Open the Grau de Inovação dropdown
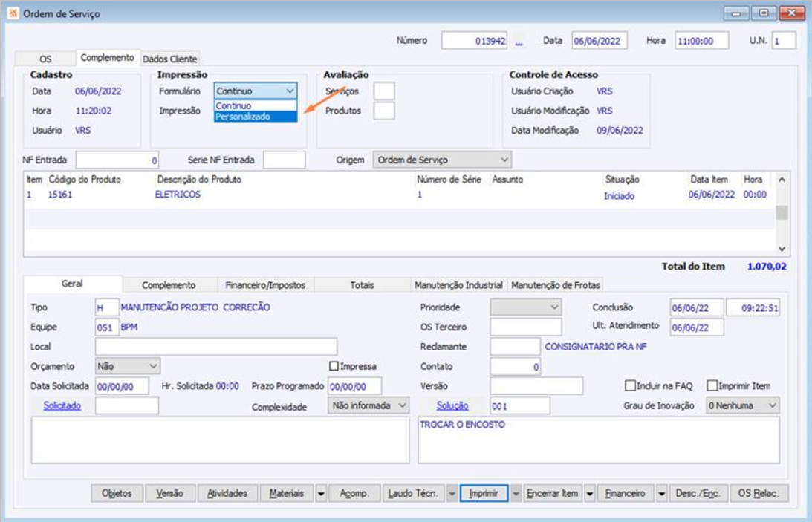 (x=743, y=405)
